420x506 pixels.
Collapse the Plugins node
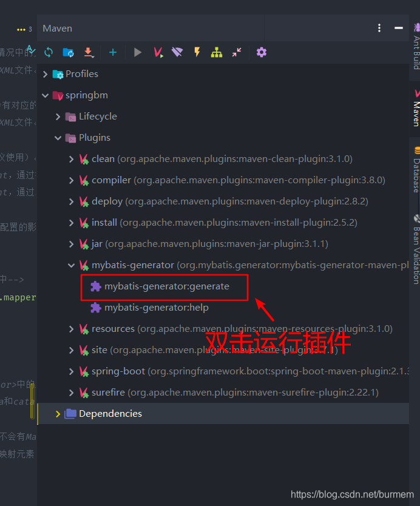tap(58, 138)
